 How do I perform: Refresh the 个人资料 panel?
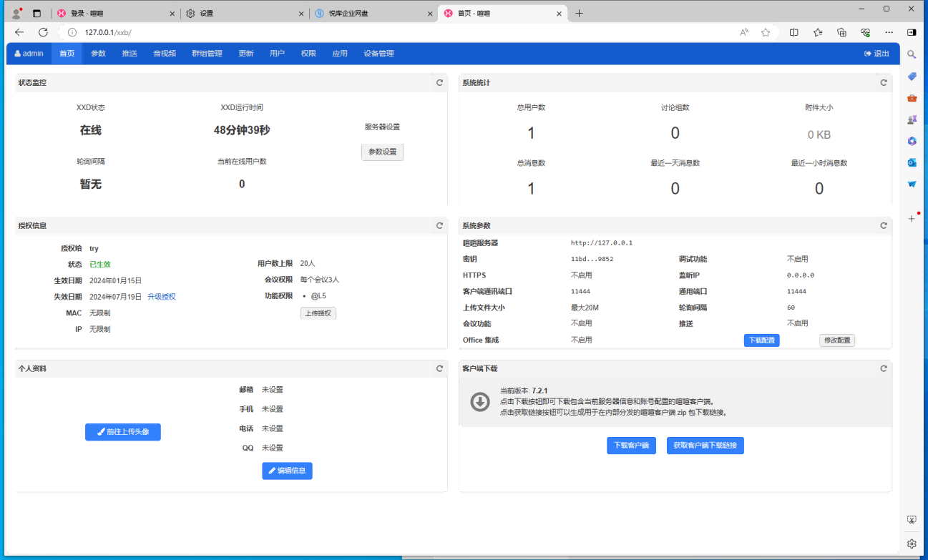pos(439,368)
